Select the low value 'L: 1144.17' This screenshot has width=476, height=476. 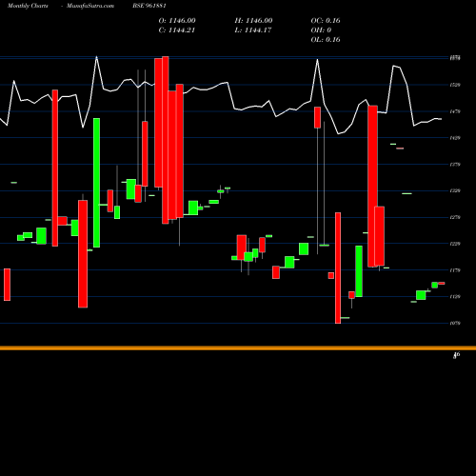[x=253, y=30]
